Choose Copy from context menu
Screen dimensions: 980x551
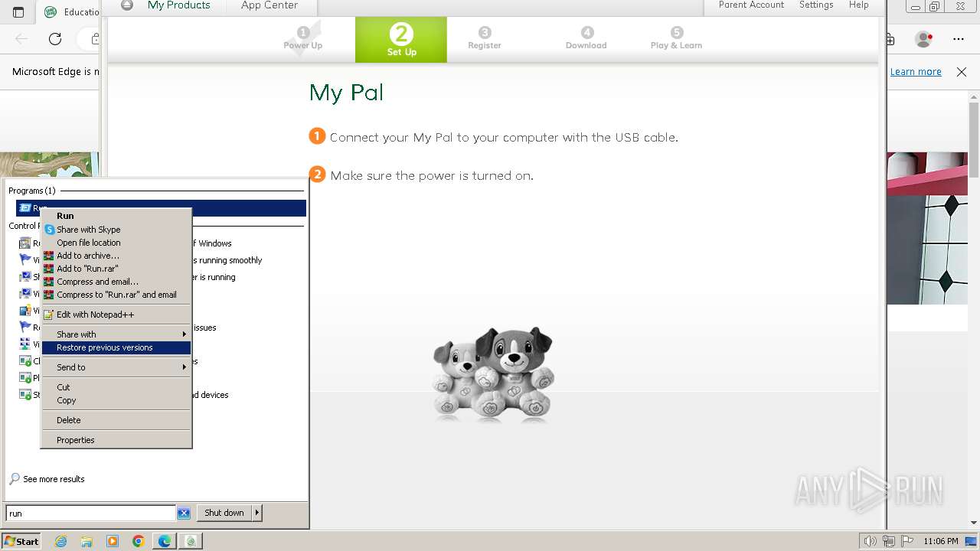click(67, 400)
